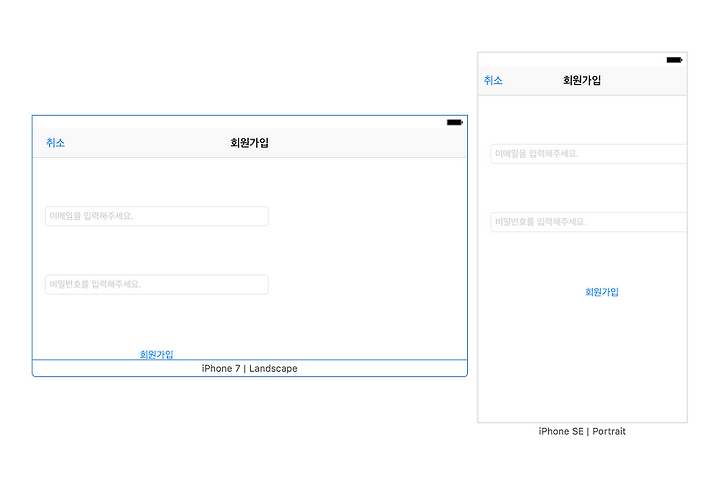Click the email field in the iPhone SE preview
720x491 pixels.
(x=589, y=154)
